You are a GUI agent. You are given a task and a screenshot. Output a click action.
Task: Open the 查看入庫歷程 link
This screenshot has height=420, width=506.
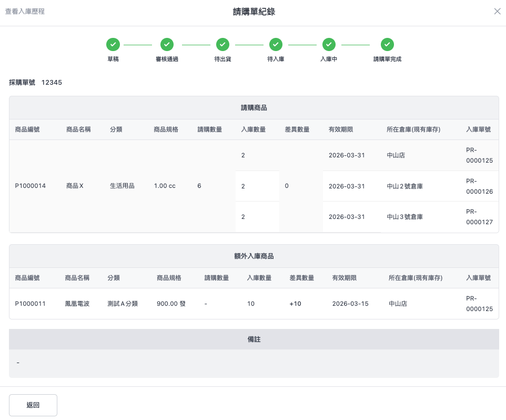point(25,12)
